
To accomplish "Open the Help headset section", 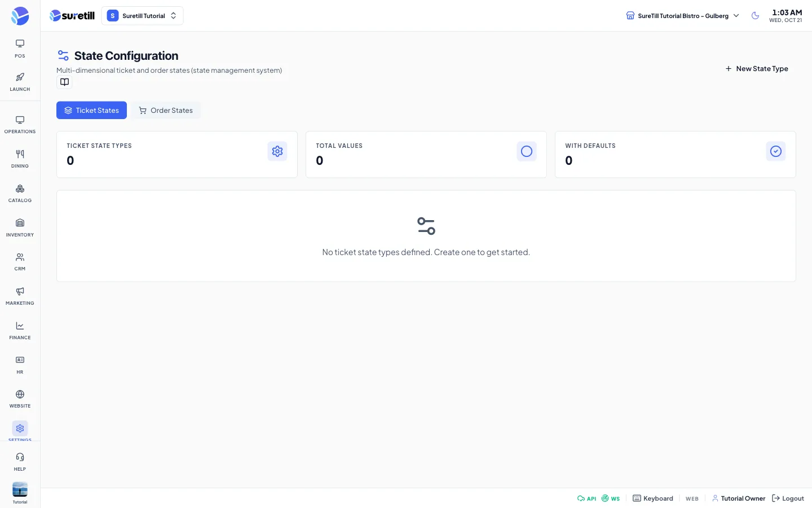I will point(20,462).
